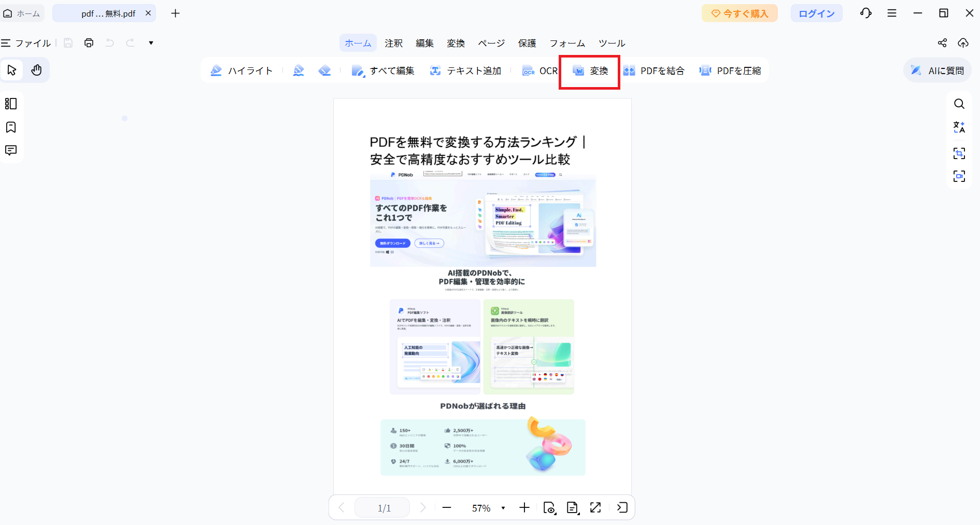The image size is (980, 525).
Task: Open the zoom percentage dropdown arrow
Action: click(503, 508)
